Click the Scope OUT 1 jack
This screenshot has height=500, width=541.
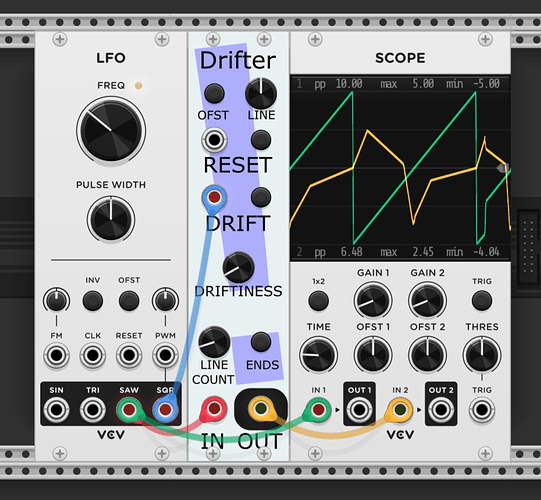coord(359,410)
